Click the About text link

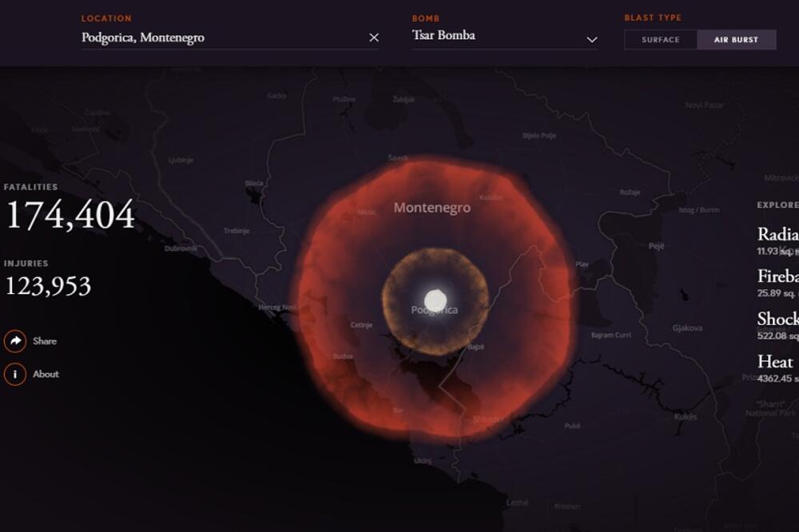click(x=46, y=374)
